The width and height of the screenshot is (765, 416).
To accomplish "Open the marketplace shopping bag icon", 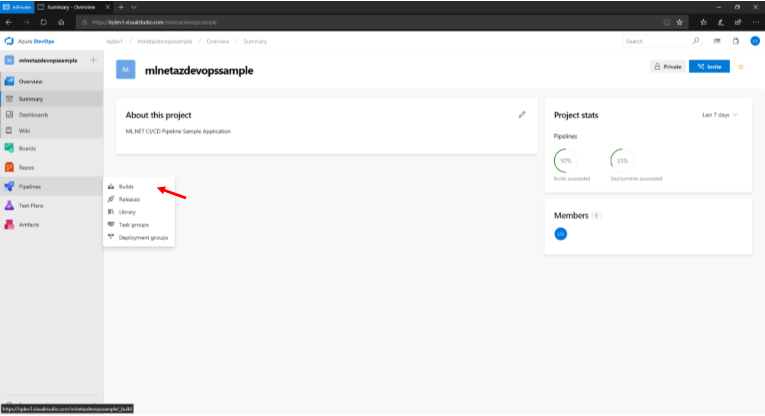I will 736,41.
